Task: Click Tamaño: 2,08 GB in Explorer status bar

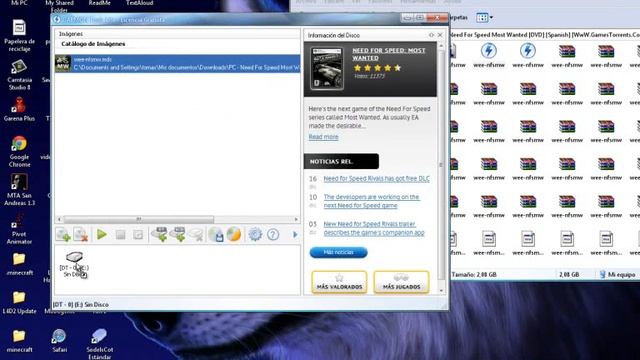Action: [473, 275]
